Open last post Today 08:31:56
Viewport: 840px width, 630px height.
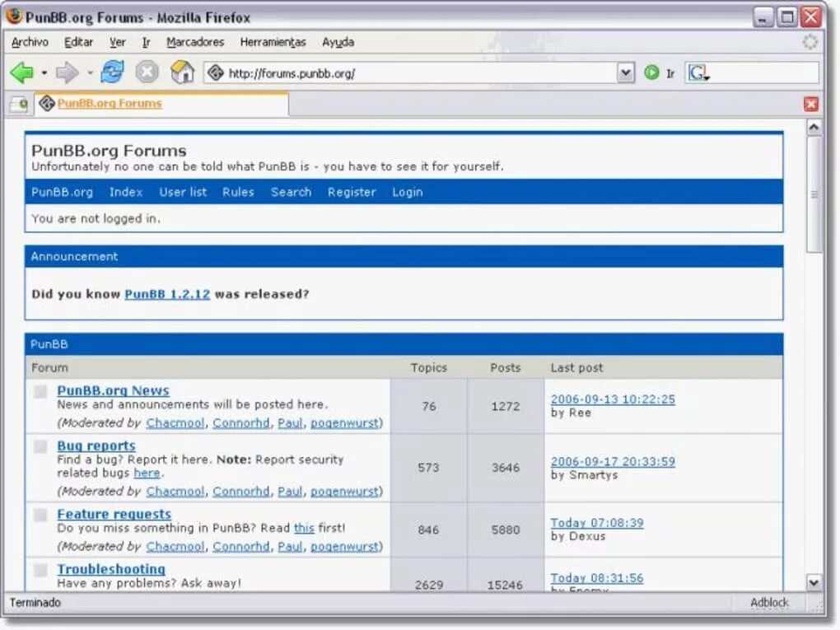point(597,579)
